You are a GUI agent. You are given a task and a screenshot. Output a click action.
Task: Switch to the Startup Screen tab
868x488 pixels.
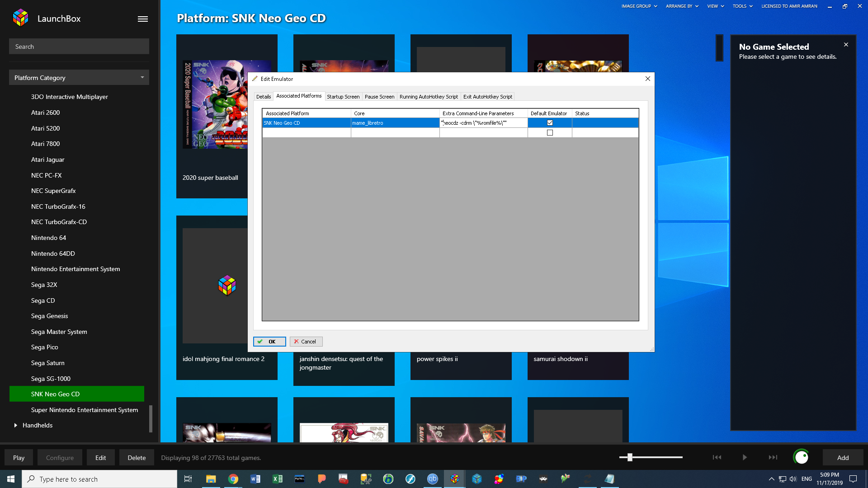[343, 97]
